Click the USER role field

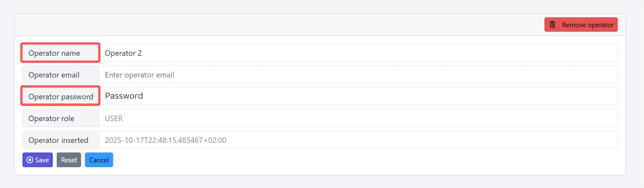tap(358, 118)
